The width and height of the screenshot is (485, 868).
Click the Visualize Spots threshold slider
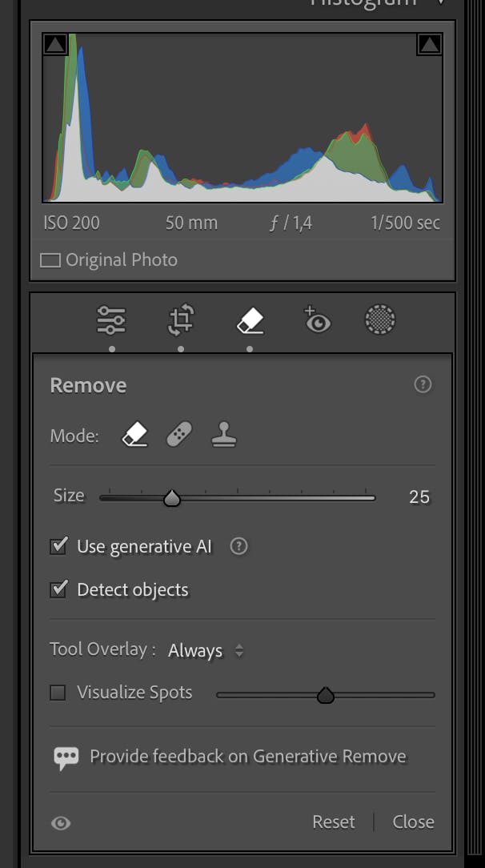pyautogui.click(x=326, y=695)
